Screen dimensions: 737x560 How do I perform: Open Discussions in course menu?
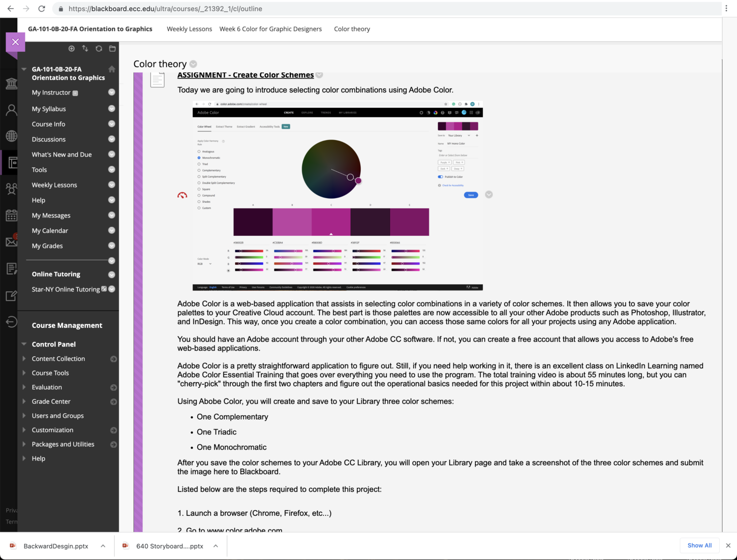click(48, 140)
